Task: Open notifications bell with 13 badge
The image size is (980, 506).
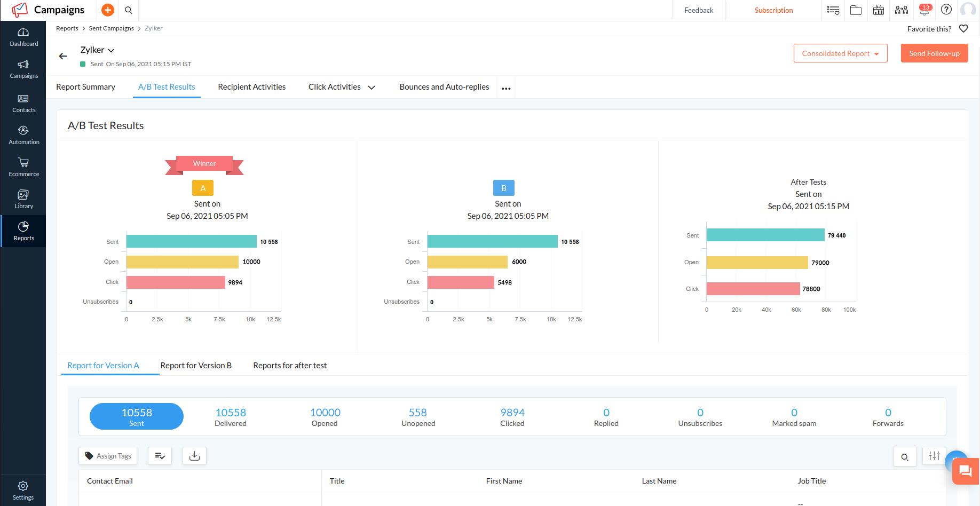Action: tap(924, 10)
